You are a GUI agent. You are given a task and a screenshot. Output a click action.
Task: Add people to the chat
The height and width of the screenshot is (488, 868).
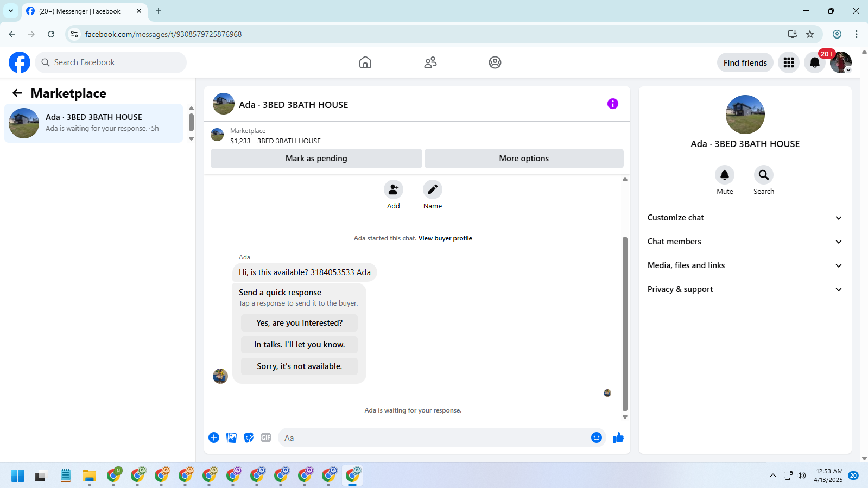pyautogui.click(x=394, y=189)
